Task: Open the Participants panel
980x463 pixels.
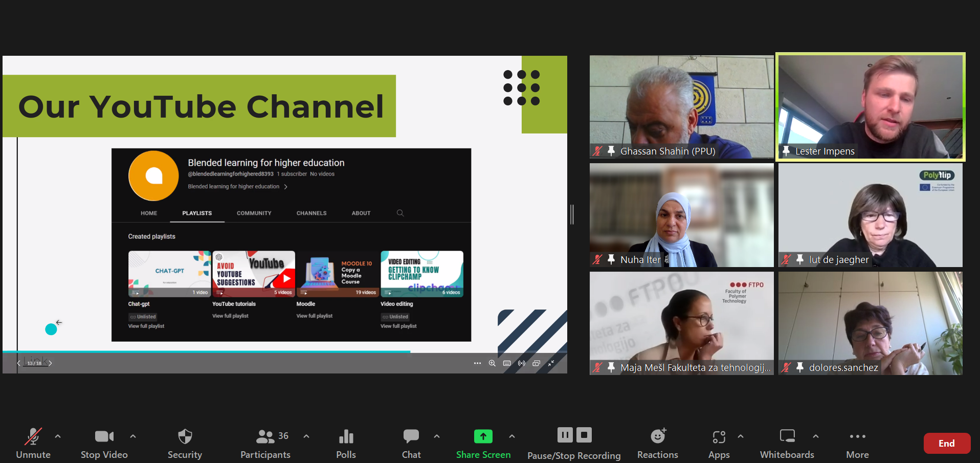Action: pyautogui.click(x=265, y=444)
